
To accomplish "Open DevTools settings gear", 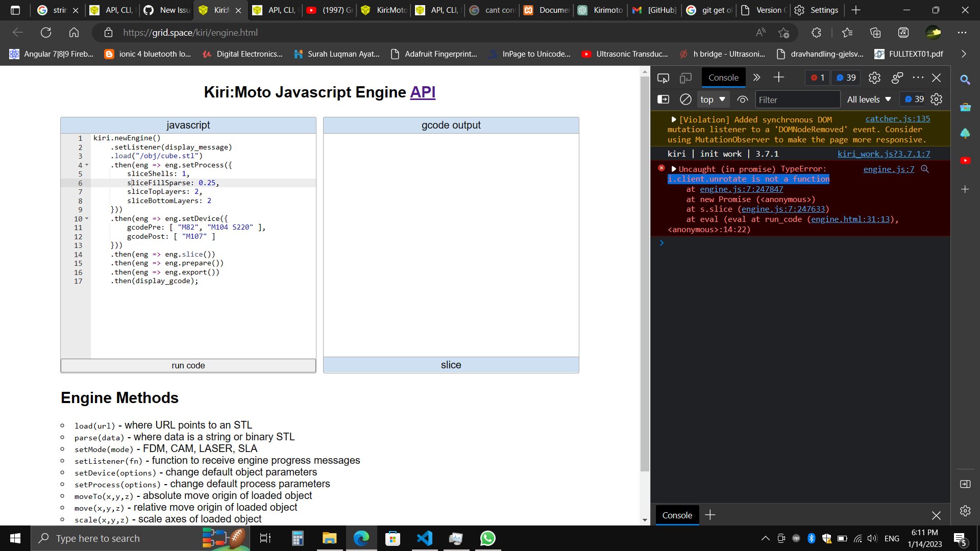I will coord(874,78).
